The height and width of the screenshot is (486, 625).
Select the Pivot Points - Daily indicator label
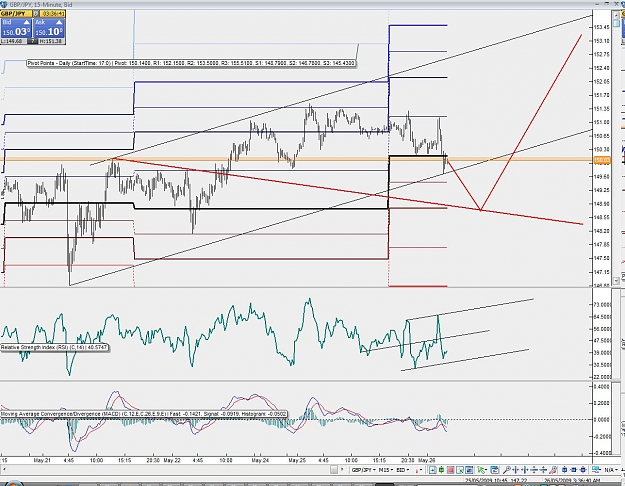[191, 63]
